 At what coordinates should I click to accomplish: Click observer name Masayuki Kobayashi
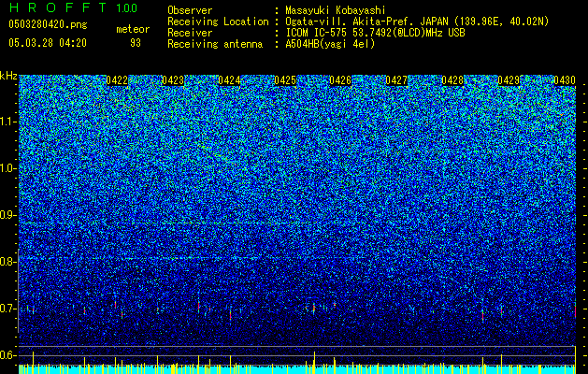335,10
